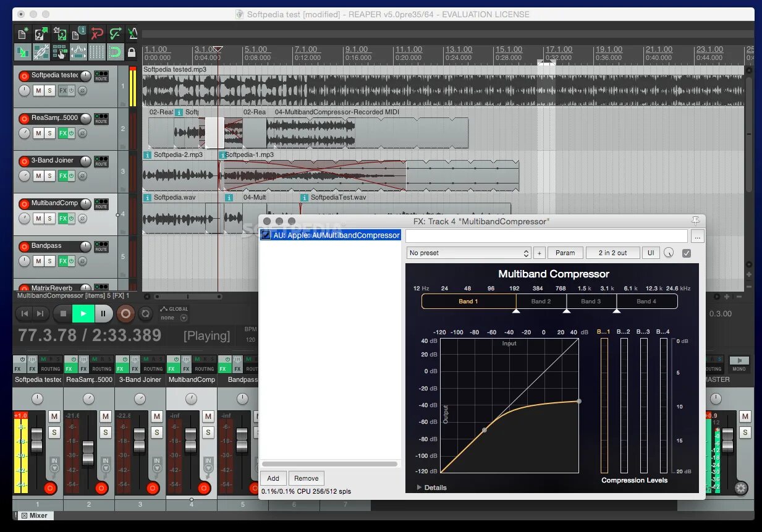
Task: Click the plus preset button
Action: [x=539, y=253]
